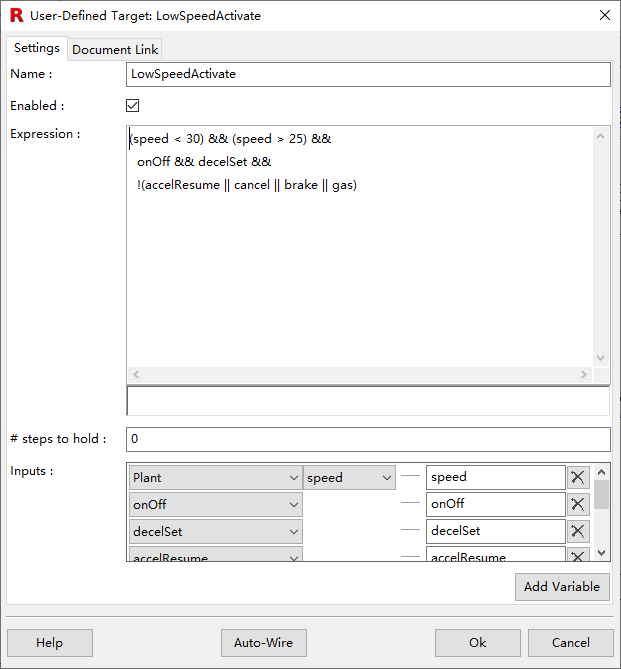The width and height of the screenshot is (621, 669).
Task: Switch to the Document Link tab
Action: 115,49
